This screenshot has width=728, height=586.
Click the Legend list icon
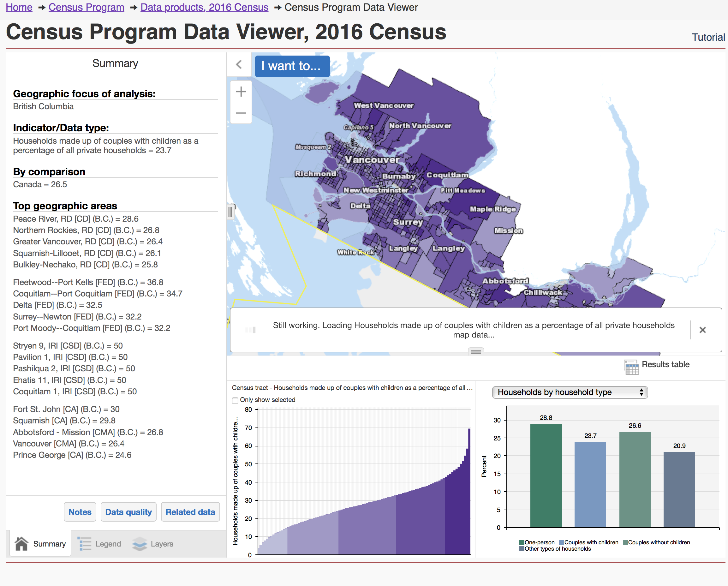pos(84,544)
